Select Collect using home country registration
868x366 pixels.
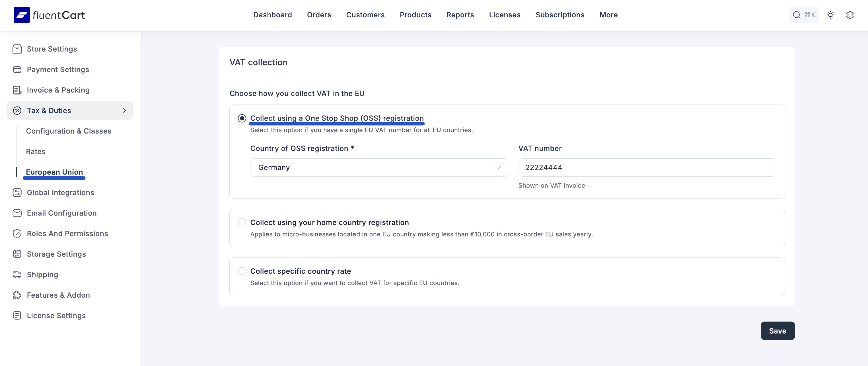242,222
